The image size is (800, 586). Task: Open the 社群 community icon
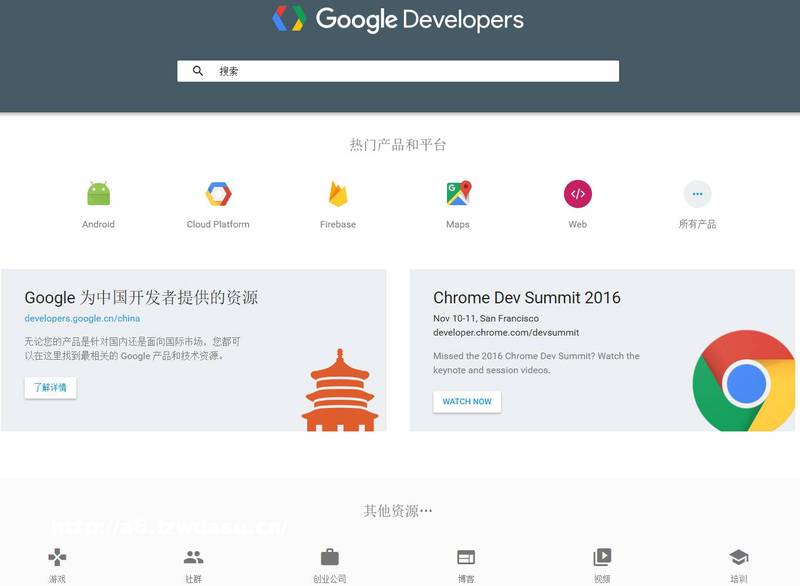pyautogui.click(x=192, y=555)
